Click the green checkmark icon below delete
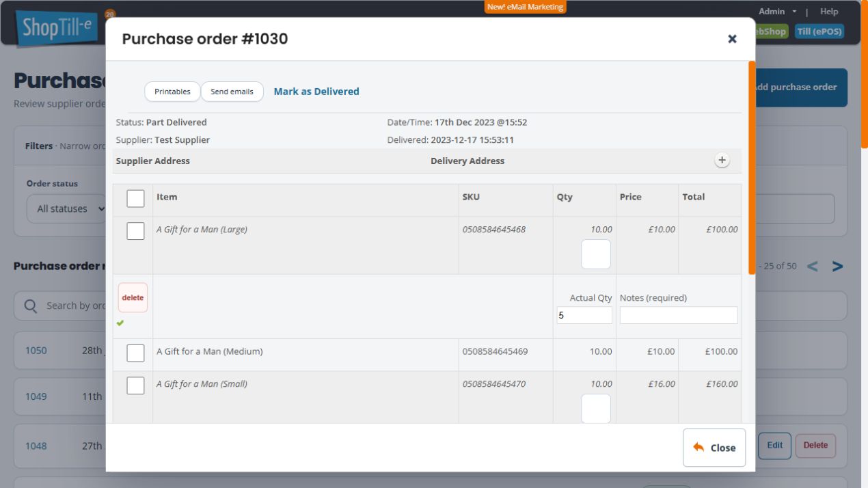The height and width of the screenshot is (488, 868). point(120,323)
